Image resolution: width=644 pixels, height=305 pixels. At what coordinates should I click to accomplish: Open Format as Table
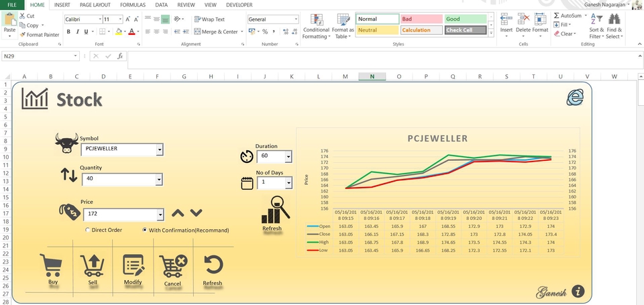point(343,26)
